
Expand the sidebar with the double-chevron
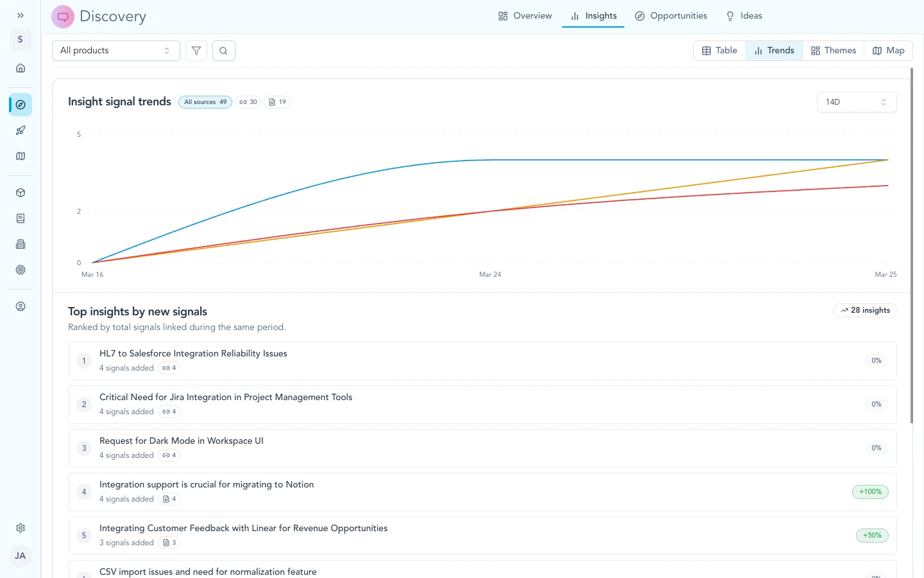tap(20, 15)
